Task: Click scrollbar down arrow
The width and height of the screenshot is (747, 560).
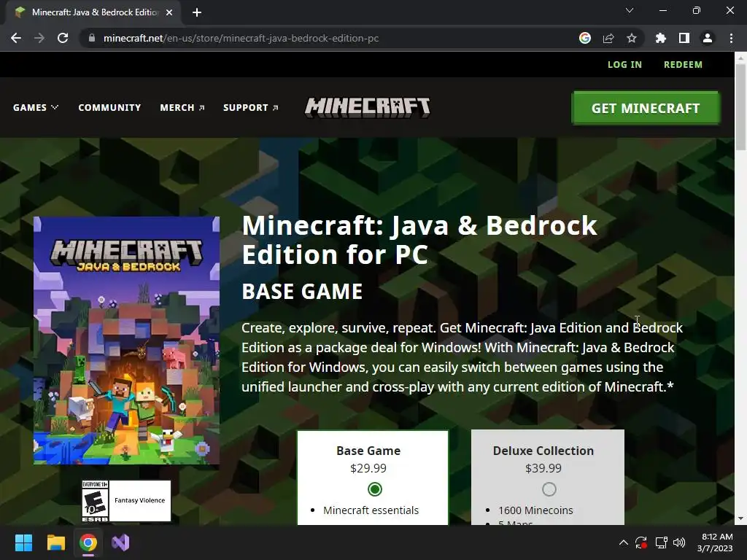Action: [740, 518]
